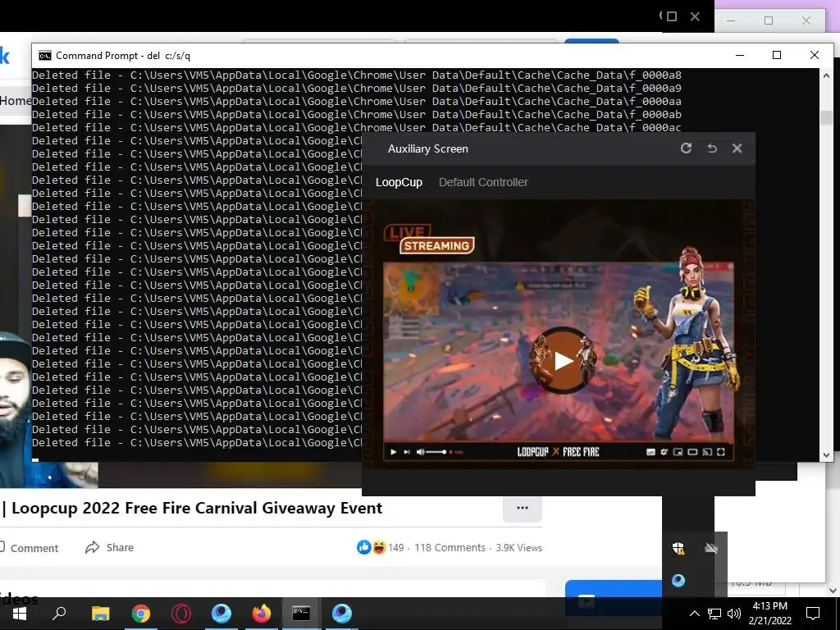Open File Explorer from the taskbar
Screen dimensions: 840x630
(100, 614)
